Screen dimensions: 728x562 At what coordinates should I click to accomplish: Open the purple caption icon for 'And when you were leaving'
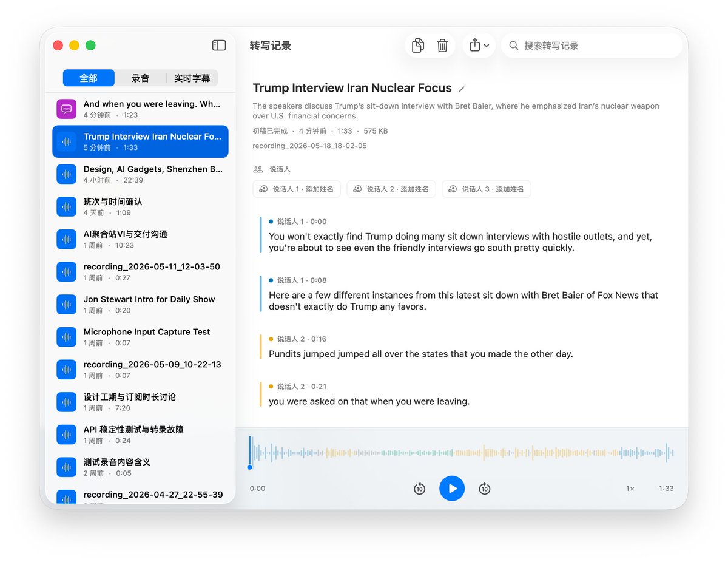pyautogui.click(x=67, y=109)
